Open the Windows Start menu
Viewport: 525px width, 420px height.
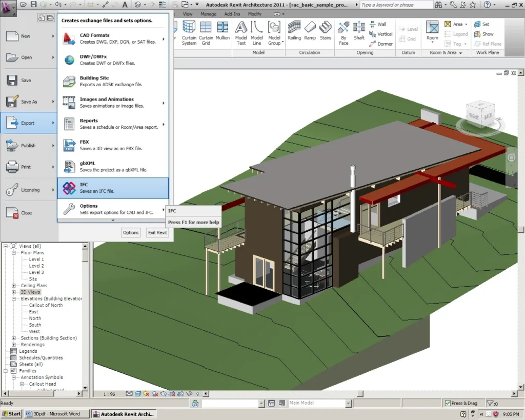11,414
